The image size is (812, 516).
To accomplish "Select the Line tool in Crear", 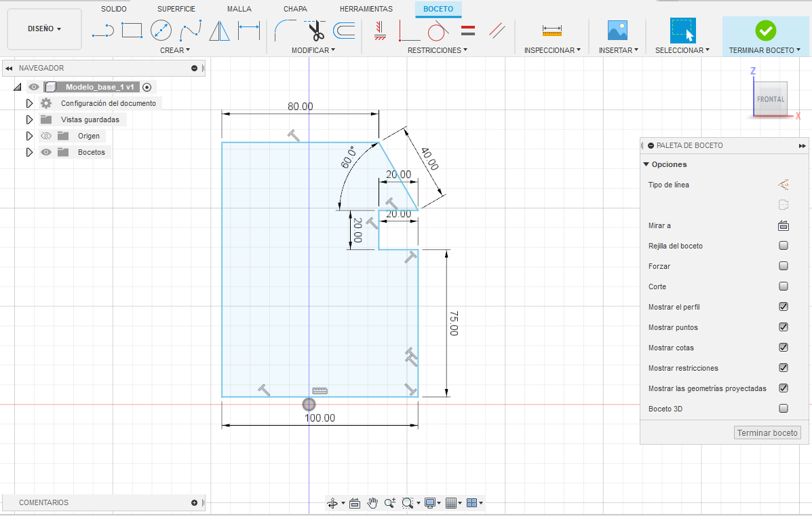I will pyautogui.click(x=103, y=31).
